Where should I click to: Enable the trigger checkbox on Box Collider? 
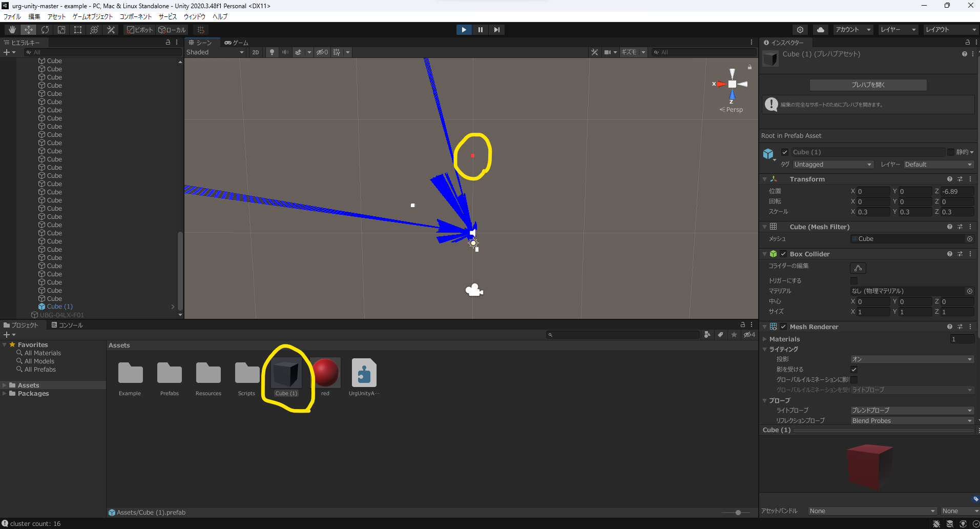point(854,280)
